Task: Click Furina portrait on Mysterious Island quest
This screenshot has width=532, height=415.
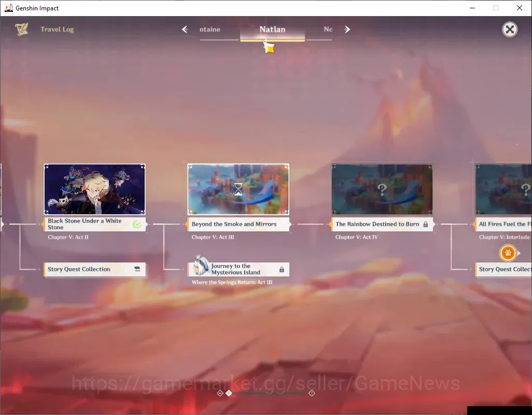Action: coord(201,266)
